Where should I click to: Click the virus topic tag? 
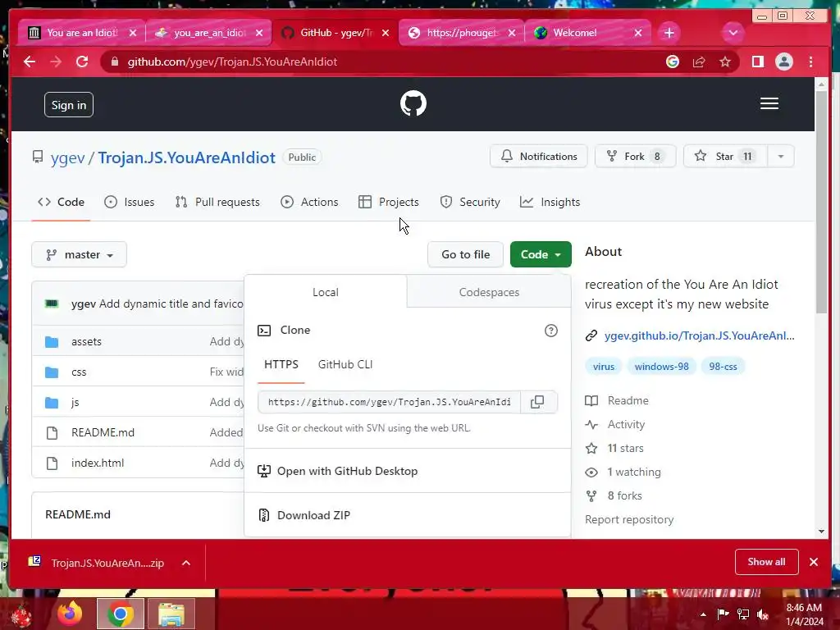(x=604, y=367)
